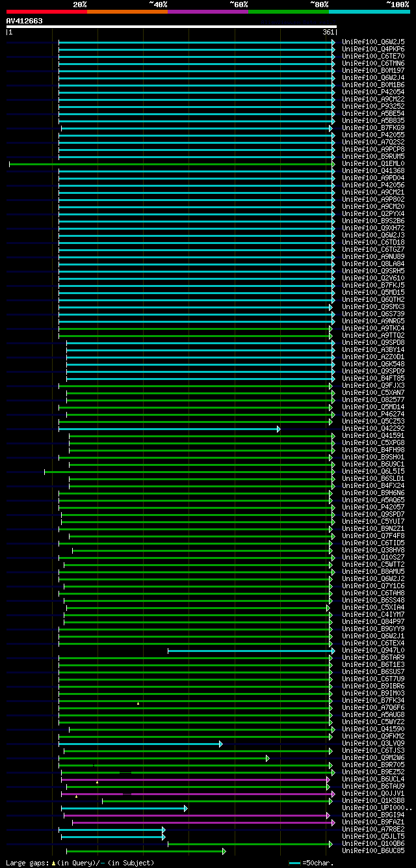The image size is (416, 868).
Task: Click query end position label 361
Action: click(x=328, y=32)
